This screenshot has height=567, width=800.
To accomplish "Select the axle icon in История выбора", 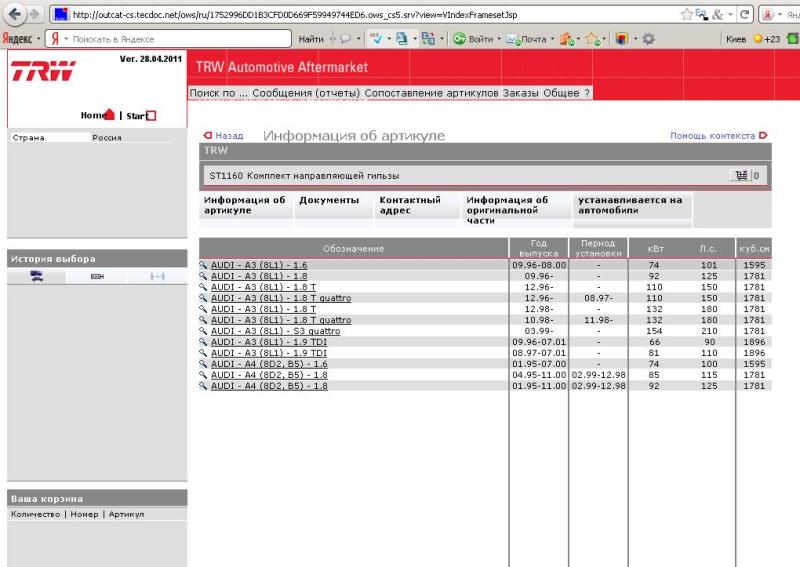I will pos(157,276).
